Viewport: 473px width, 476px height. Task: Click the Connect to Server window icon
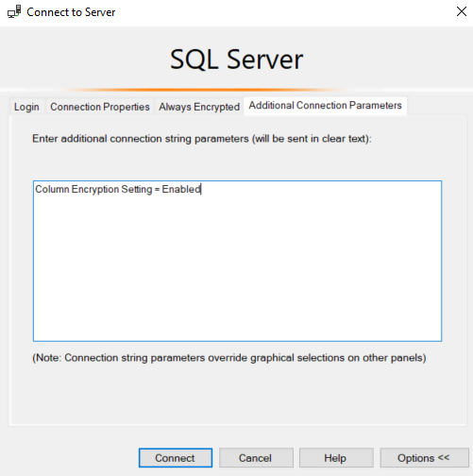click(14, 12)
